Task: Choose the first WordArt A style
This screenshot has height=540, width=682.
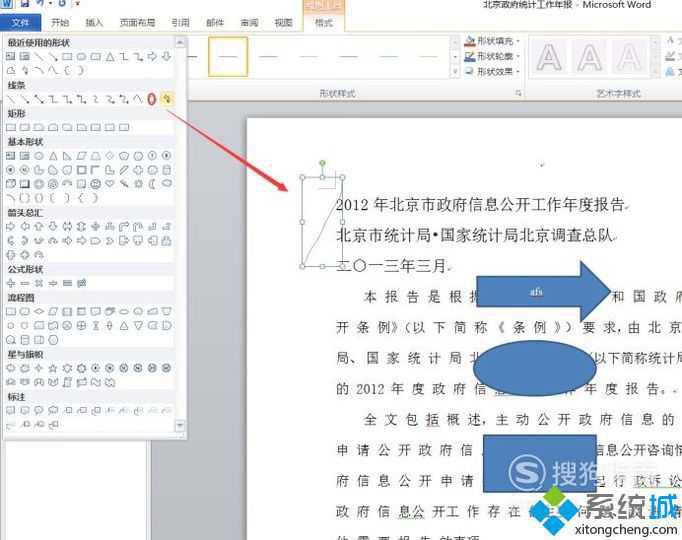Action: pyautogui.click(x=548, y=57)
